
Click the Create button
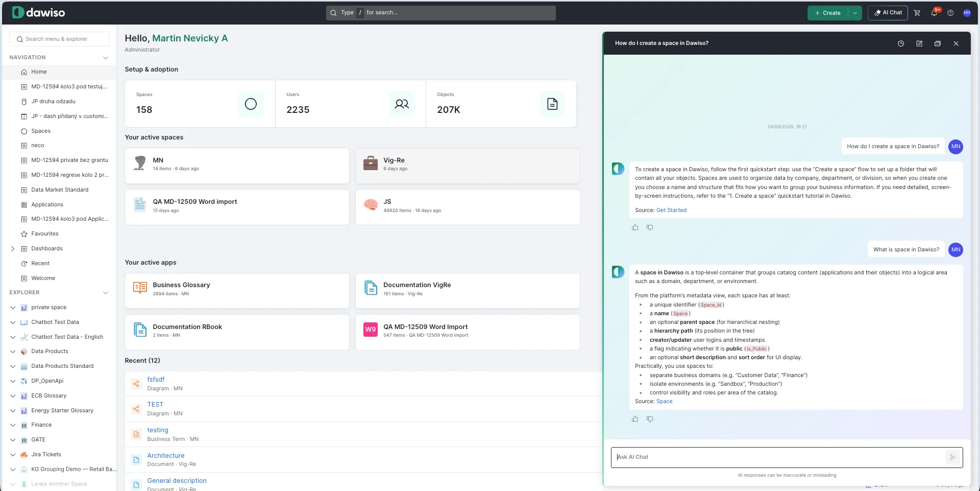click(828, 13)
